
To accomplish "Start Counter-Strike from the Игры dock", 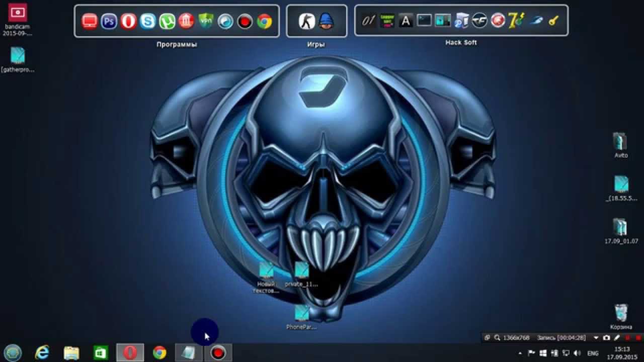I will pos(307,21).
